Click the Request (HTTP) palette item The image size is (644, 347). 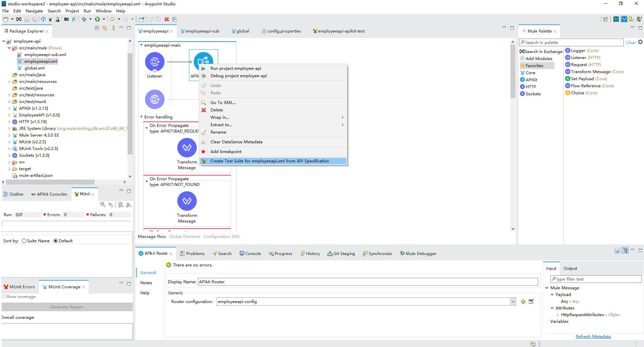583,65
